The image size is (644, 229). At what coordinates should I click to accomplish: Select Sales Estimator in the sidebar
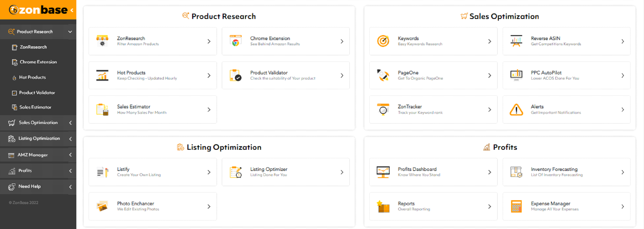(x=35, y=107)
